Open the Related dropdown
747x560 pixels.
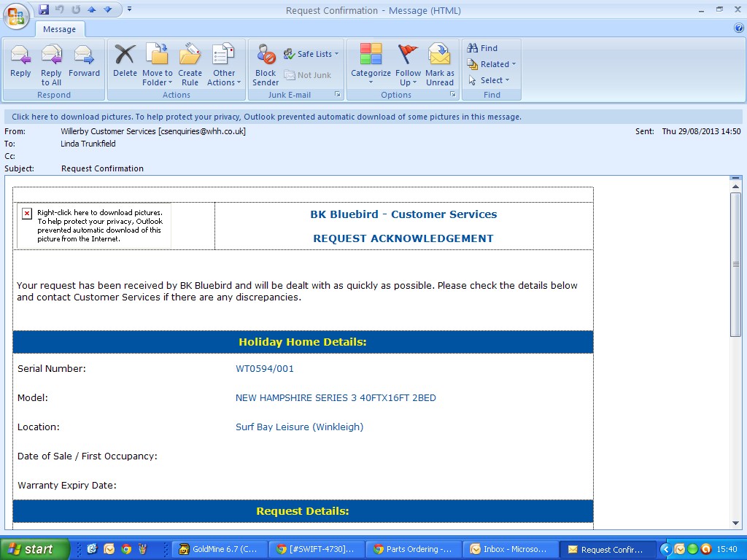click(x=492, y=64)
